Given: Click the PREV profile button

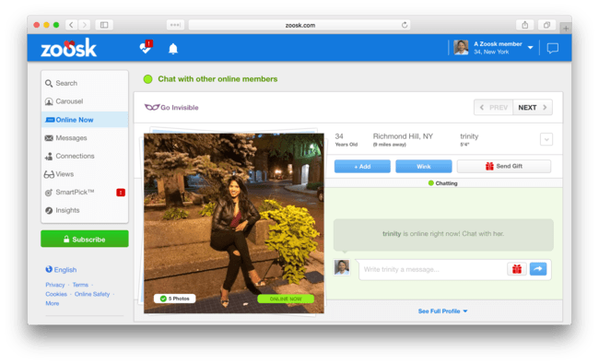Looking at the screenshot, I should click(494, 108).
